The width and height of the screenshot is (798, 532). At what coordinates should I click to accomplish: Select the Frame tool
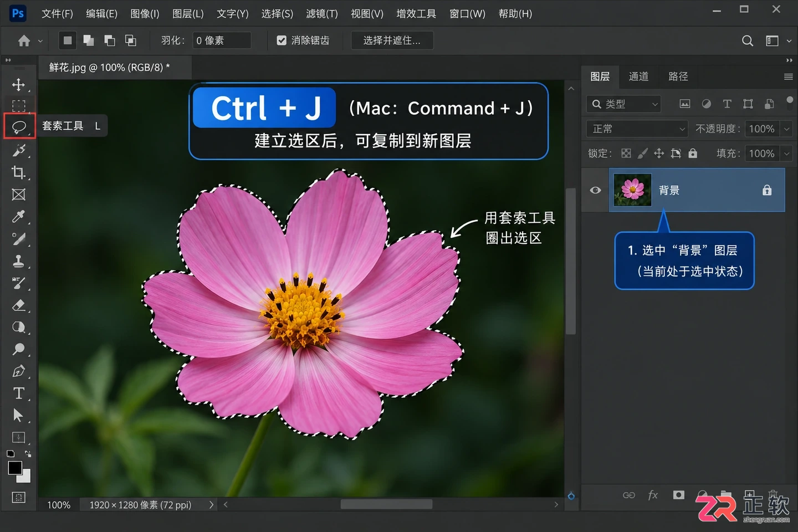point(18,195)
